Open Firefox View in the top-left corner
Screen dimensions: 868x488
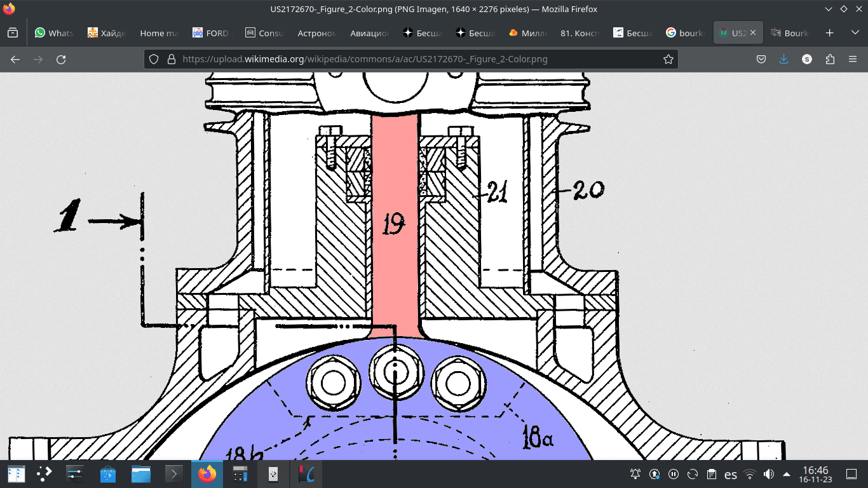pos(13,33)
